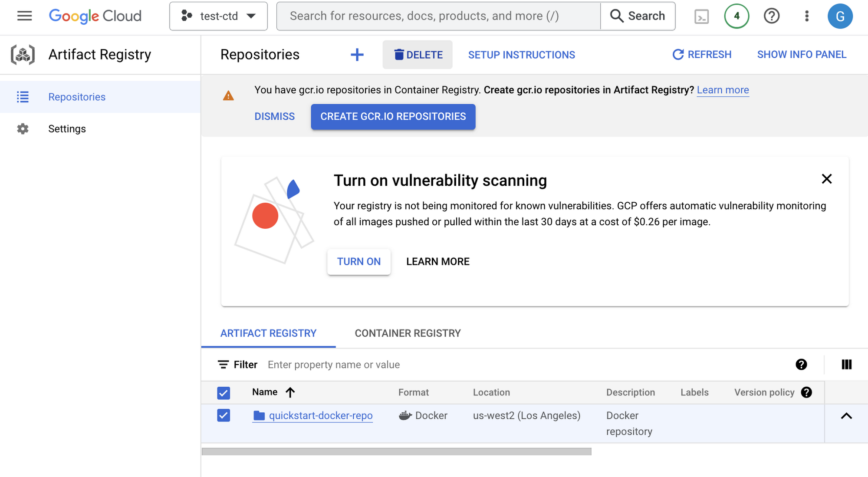
Task: Toggle the header select-all checkbox
Action: pos(223,392)
